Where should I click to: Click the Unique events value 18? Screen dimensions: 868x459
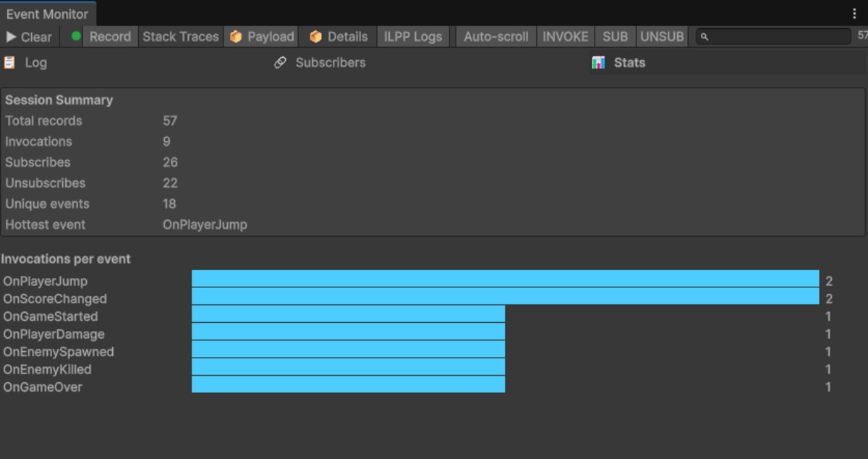(x=169, y=203)
